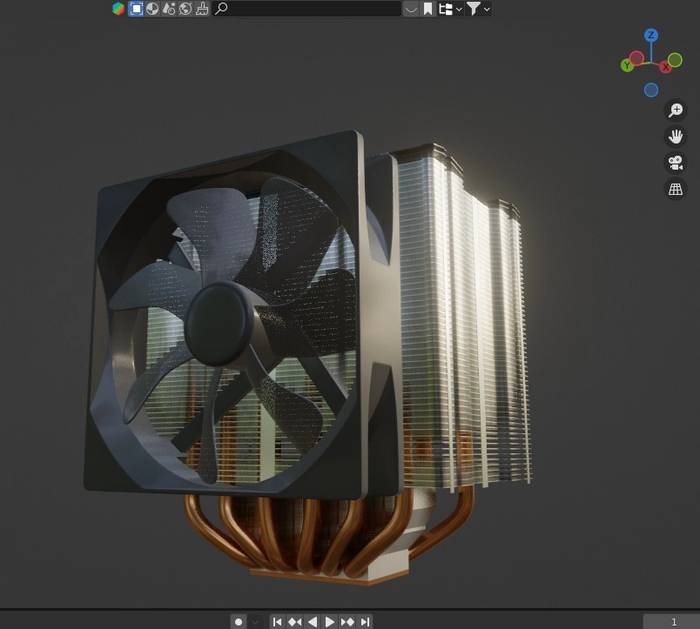
Task: Play the animation forward
Action: [329, 621]
